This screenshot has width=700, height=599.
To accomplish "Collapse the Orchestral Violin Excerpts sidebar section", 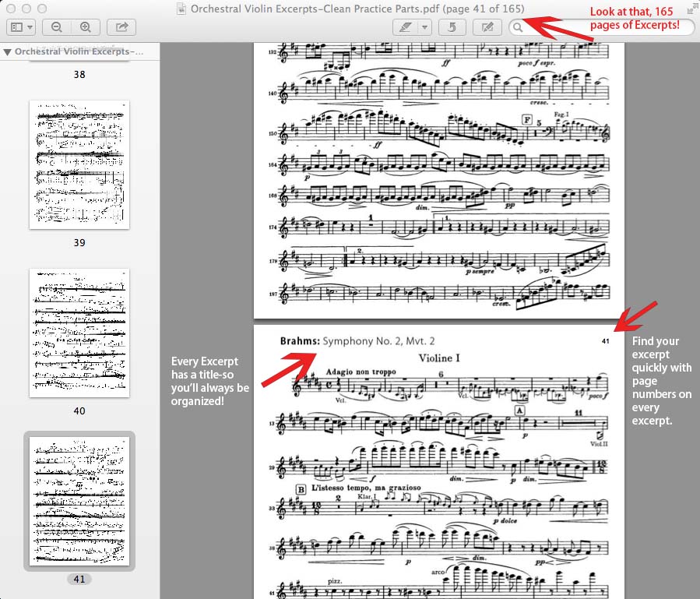I will (7, 52).
